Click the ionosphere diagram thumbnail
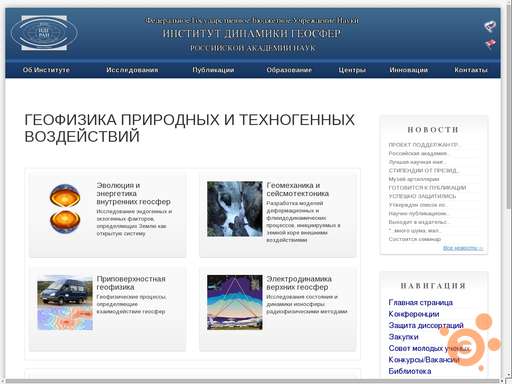This screenshot has height=384, width=512. 235,302
